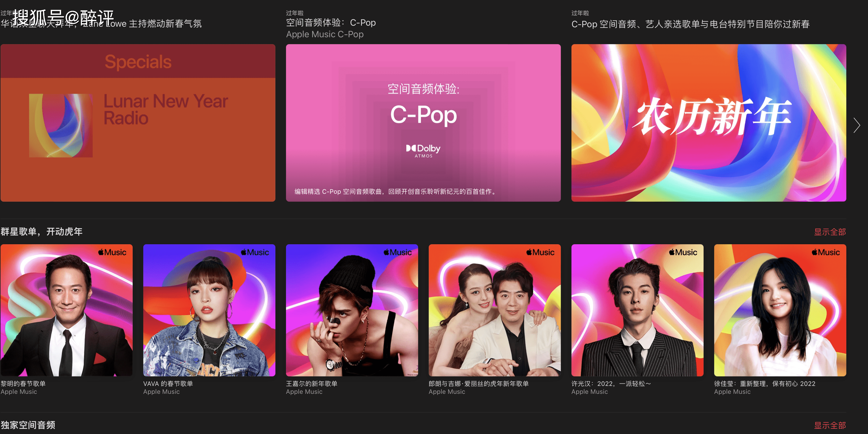Click the 过年啦 label above 空间音频体验：C-Pop
This screenshot has height=434, width=868.
(295, 13)
